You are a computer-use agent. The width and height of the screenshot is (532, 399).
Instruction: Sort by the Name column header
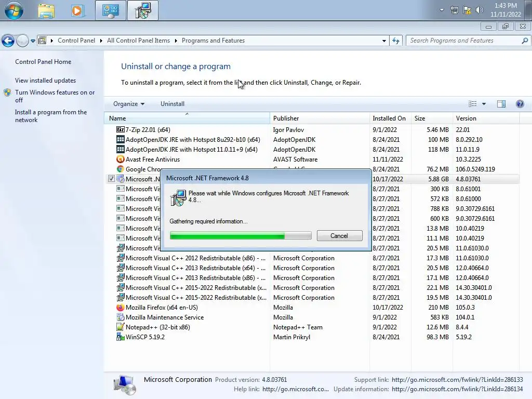pos(187,118)
